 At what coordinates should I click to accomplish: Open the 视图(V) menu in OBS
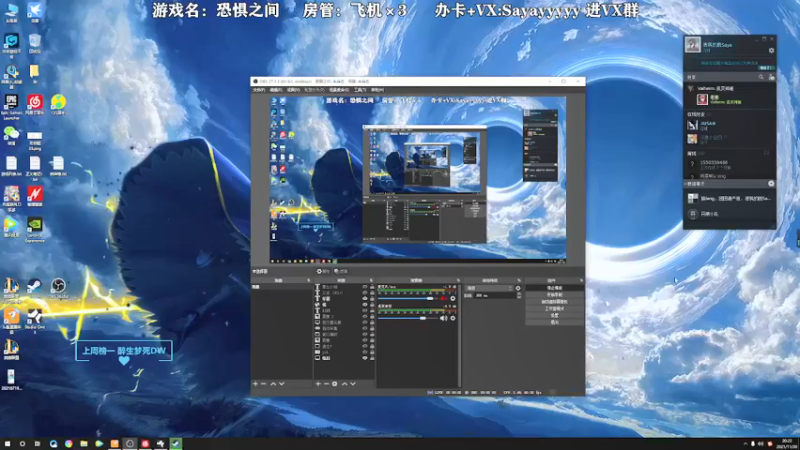point(293,90)
